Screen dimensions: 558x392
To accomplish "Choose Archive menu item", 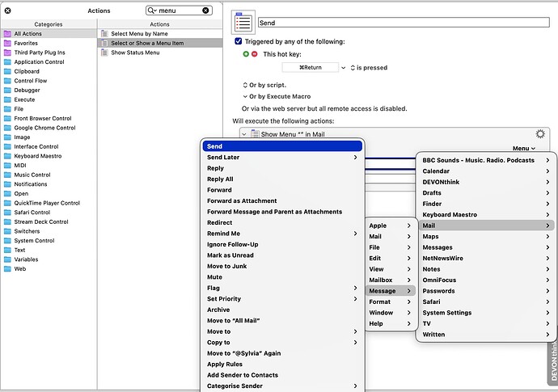I will point(282,310).
